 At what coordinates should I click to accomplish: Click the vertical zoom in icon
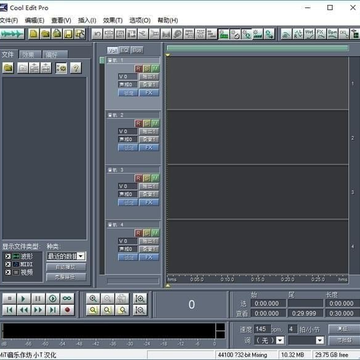140,299
